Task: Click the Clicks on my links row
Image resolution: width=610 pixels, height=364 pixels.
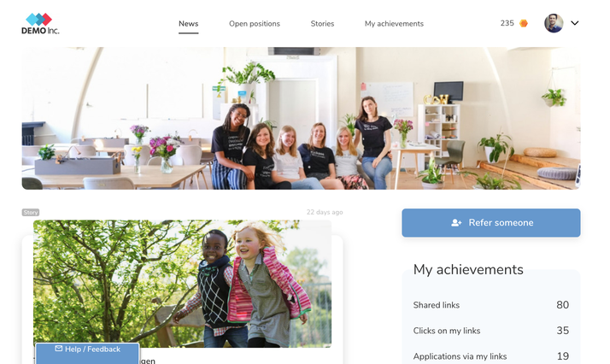Action: click(491, 331)
